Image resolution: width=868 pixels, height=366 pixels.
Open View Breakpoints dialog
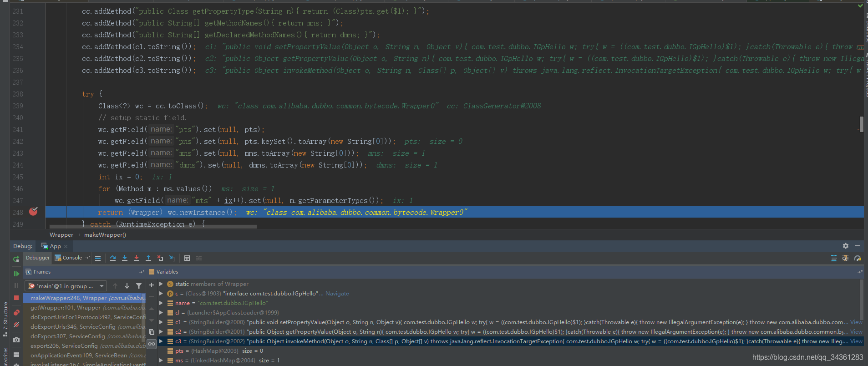click(x=16, y=313)
